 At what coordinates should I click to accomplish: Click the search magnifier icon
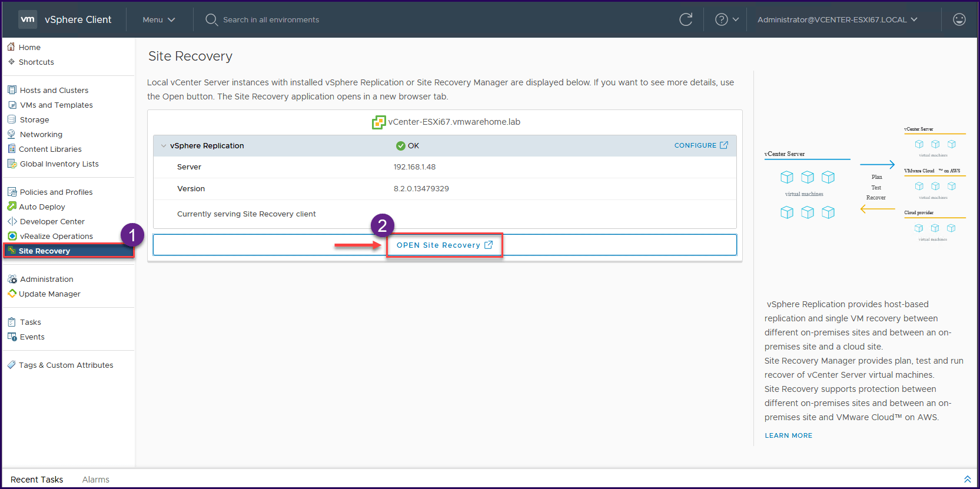pyautogui.click(x=211, y=19)
